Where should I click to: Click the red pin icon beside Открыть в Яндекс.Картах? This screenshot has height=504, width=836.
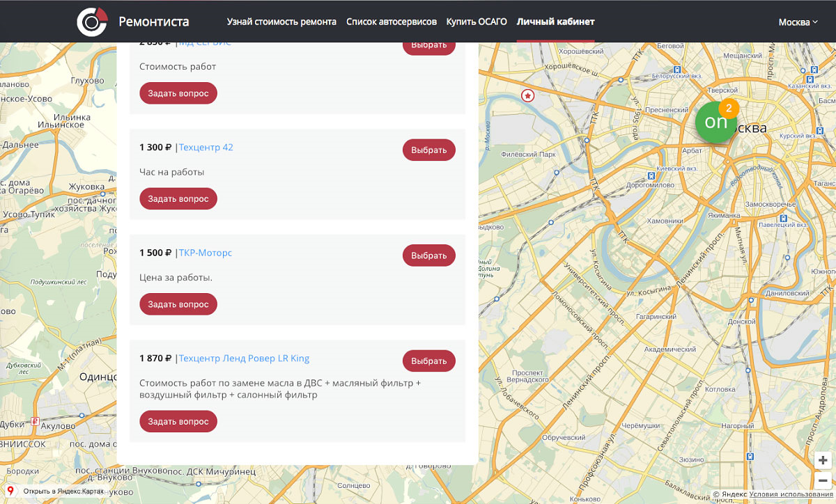pyautogui.click(x=10, y=491)
